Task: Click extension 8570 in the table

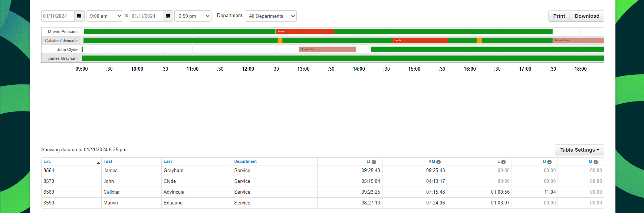Action: point(49,181)
